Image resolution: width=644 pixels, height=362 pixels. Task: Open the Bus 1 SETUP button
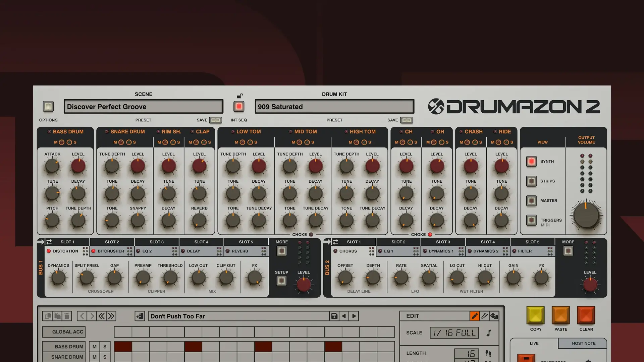pos(282,281)
